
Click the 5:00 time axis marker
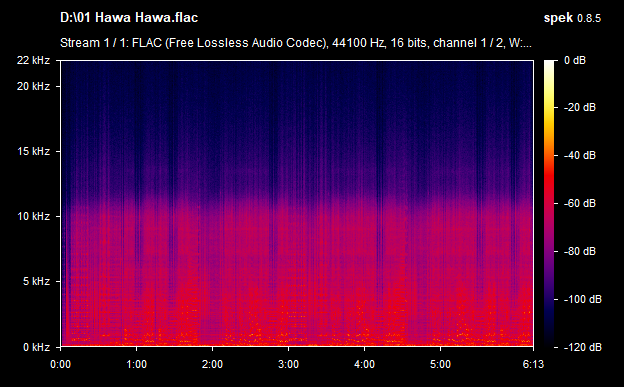tap(441, 364)
